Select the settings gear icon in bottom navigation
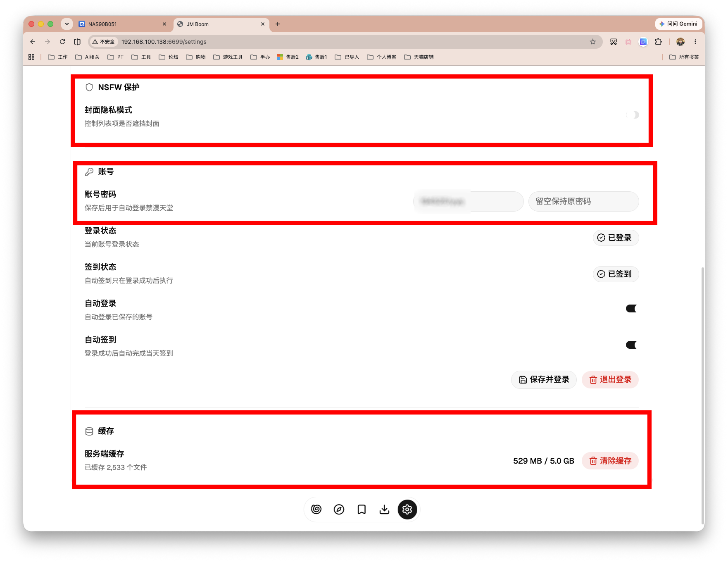Image resolution: width=728 pixels, height=562 pixels. coord(407,510)
